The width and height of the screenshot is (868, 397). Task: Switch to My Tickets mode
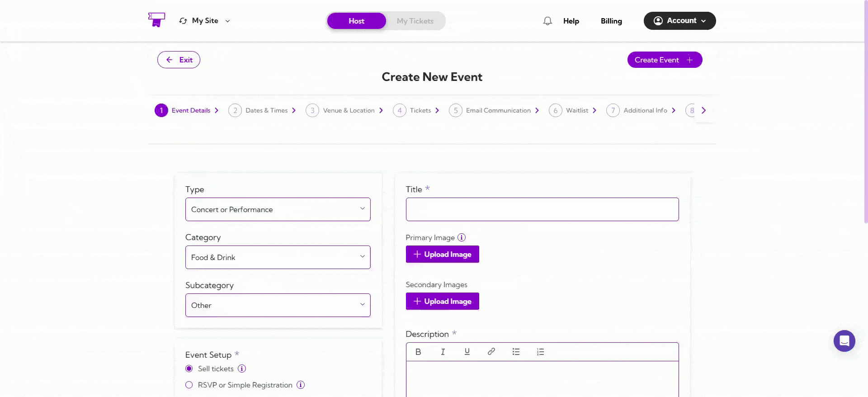tap(415, 21)
